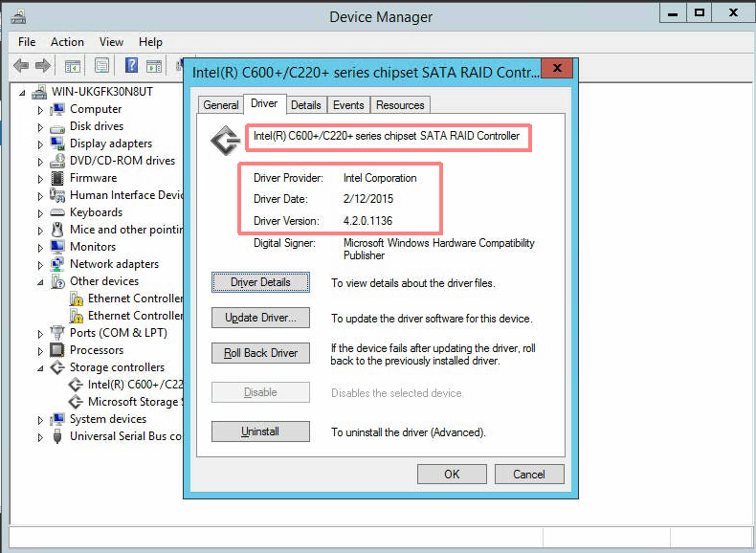Click the Roll Back Driver button

[x=260, y=353]
